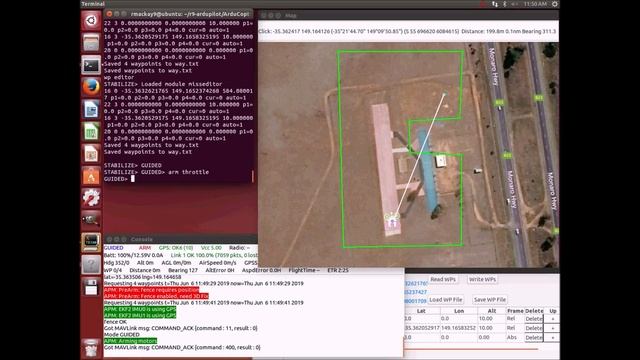
Task: Delete the waypoint at Lat 35.362052917
Action: coord(533,328)
